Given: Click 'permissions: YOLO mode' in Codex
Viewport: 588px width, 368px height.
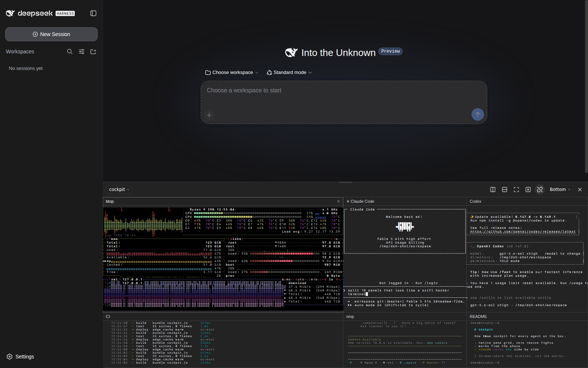Looking at the screenshot, I should point(495,261).
